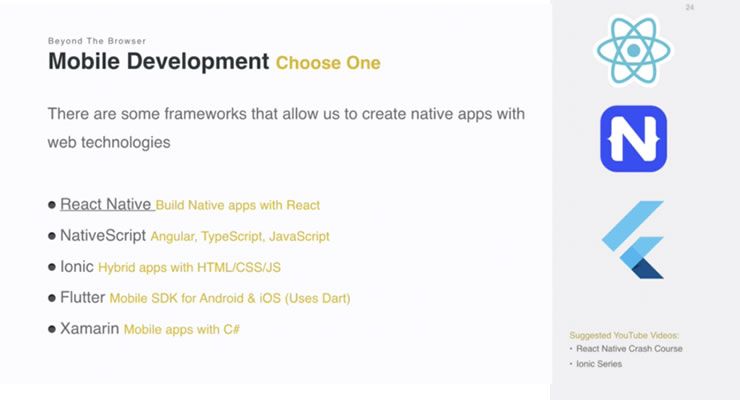
Task: Click the Flutter logo
Action: [633, 239]
